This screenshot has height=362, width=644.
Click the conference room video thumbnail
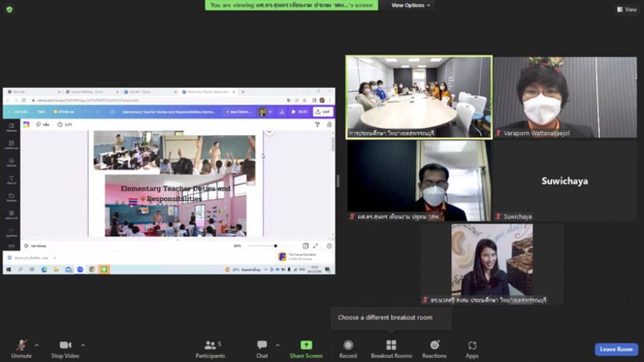click(419, 97)
